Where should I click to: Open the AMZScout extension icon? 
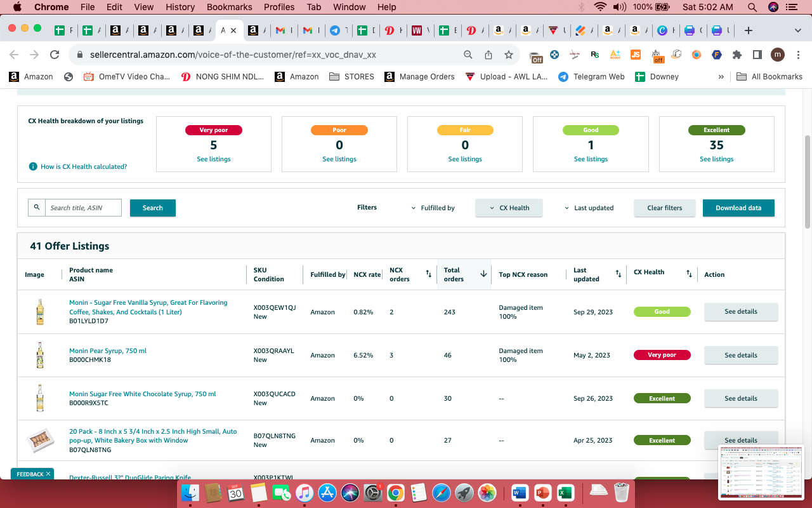[x=615, y=55]
